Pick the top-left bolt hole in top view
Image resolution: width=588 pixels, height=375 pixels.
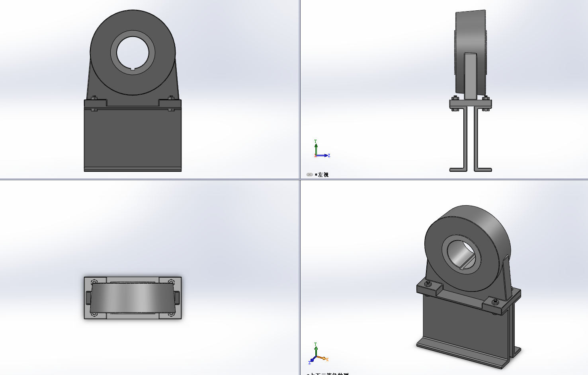[94, 282]
